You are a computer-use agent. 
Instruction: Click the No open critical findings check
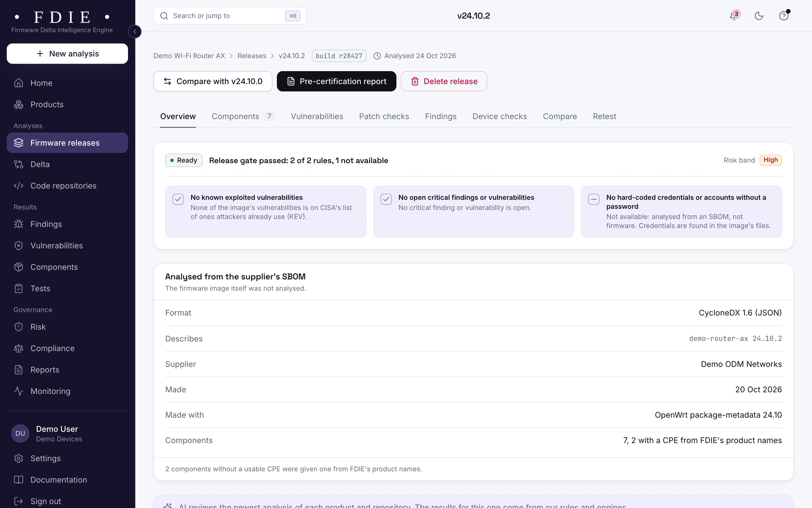pos(386,199)
